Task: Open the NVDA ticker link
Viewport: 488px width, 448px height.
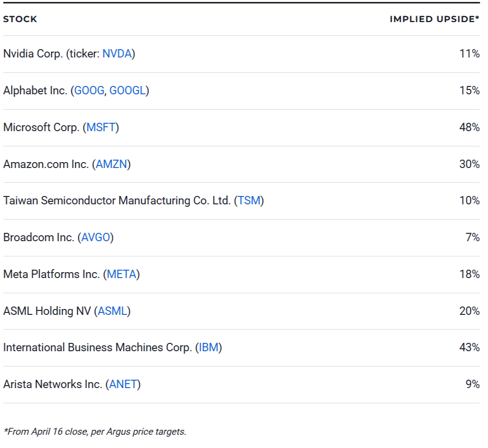Action: pos(117,54)
